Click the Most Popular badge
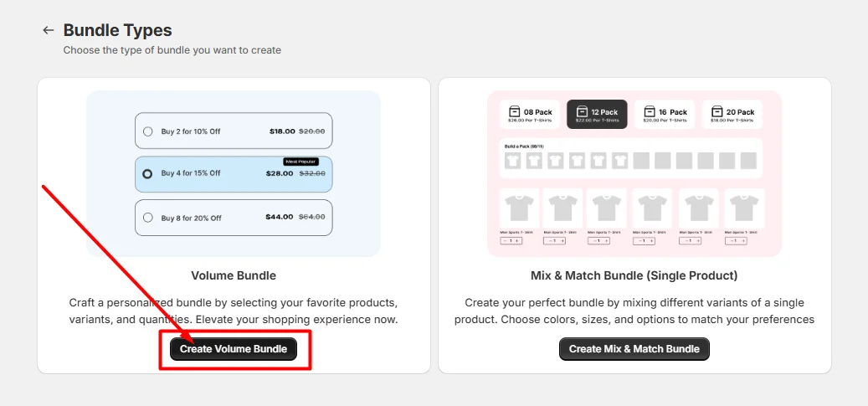Image resolution: width=868 pixels, height=406 pixels. 300,162
